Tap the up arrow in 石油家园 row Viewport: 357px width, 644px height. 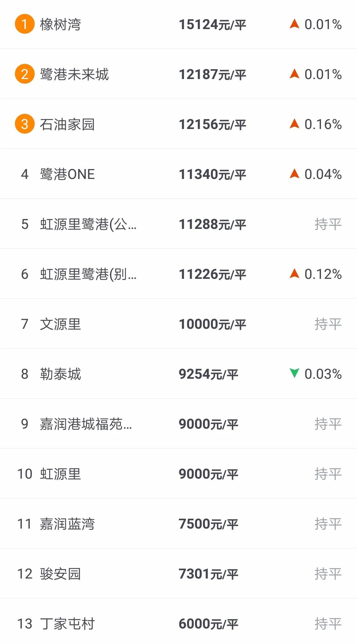pos(294,124)
